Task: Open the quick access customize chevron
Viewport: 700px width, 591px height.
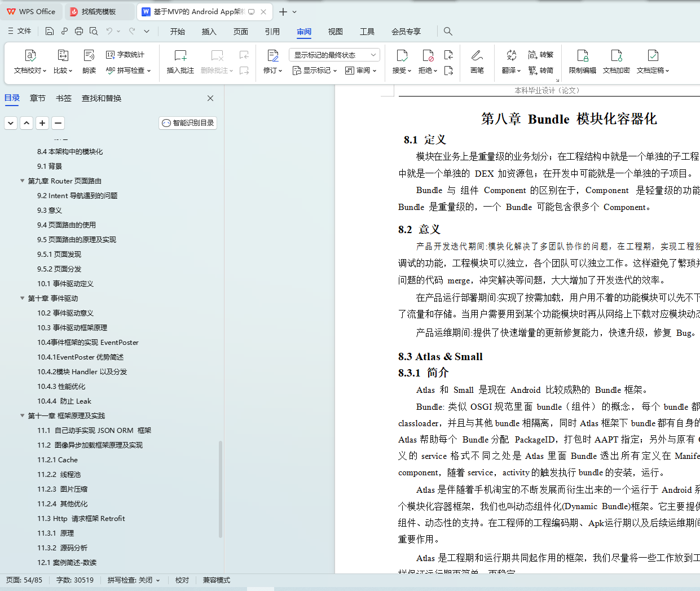Action: (147, 31)
